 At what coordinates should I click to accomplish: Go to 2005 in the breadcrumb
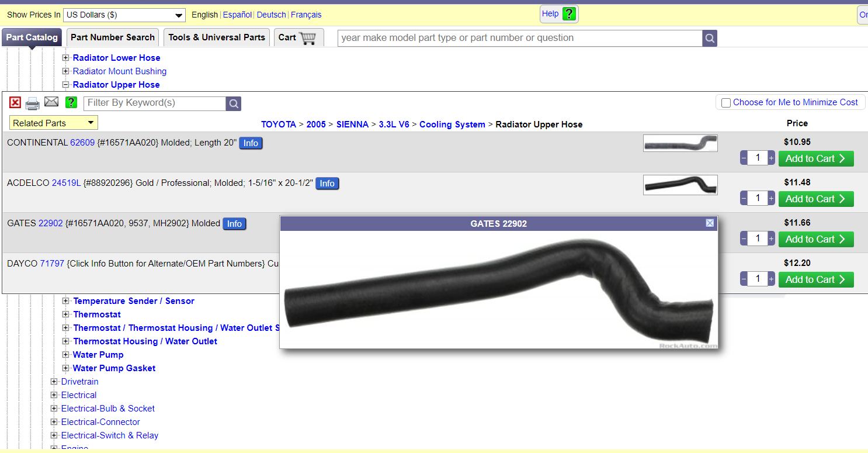[x=316, y=125]
